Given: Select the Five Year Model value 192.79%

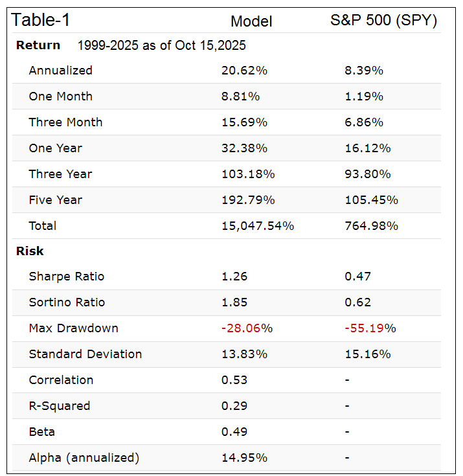Looking at the screenshot, I should (248, 200).
